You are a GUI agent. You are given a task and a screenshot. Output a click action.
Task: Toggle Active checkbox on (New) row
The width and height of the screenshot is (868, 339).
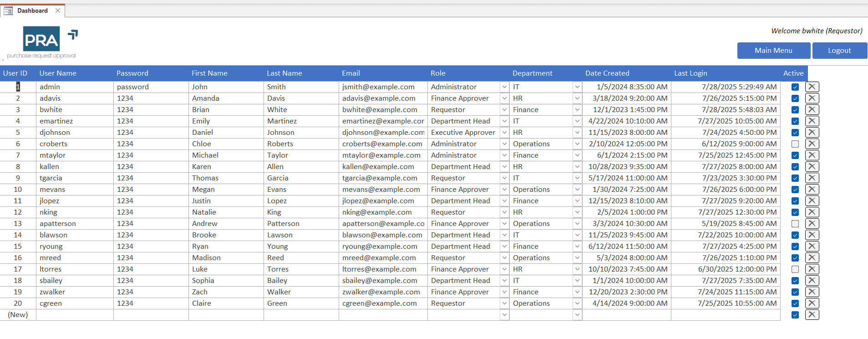795,315
